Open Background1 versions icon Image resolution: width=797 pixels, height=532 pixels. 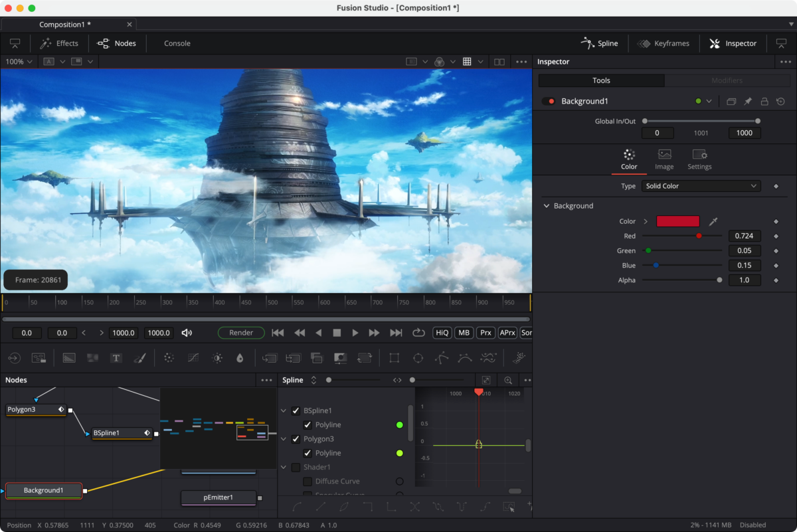point(731,101)
